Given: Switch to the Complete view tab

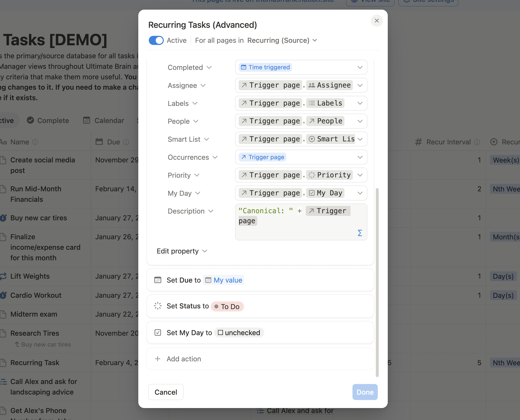Looking at the screenshot, I should [48, 120].
